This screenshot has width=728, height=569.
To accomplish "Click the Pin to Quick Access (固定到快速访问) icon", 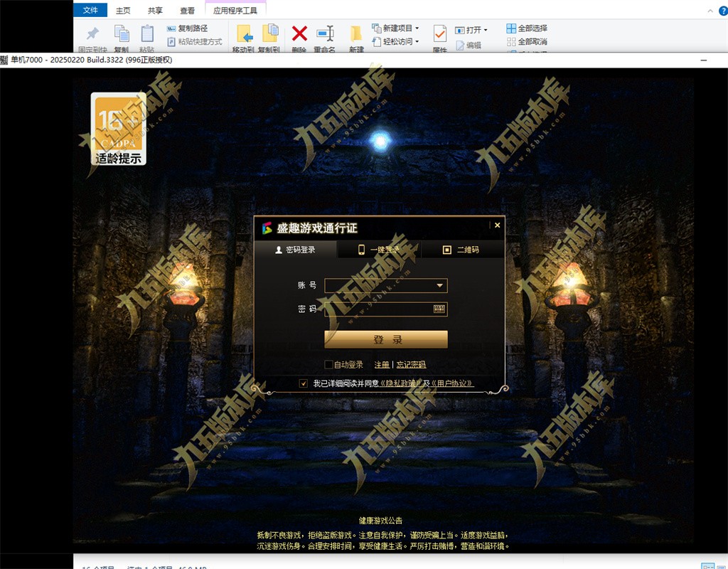I will click(x=91, y=31).
